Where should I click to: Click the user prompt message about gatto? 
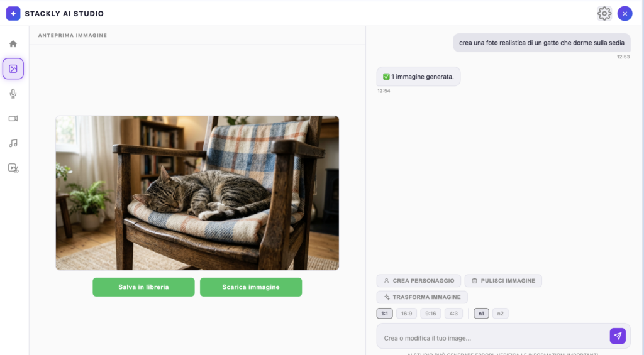tap(541, 43)
